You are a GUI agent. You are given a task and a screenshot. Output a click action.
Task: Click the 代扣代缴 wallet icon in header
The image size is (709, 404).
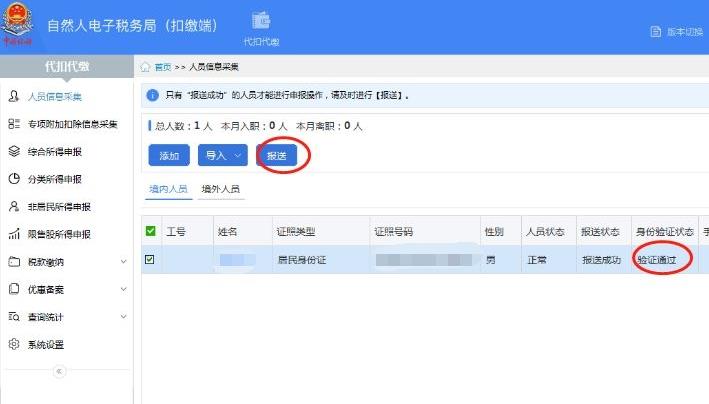click(261, 21)
